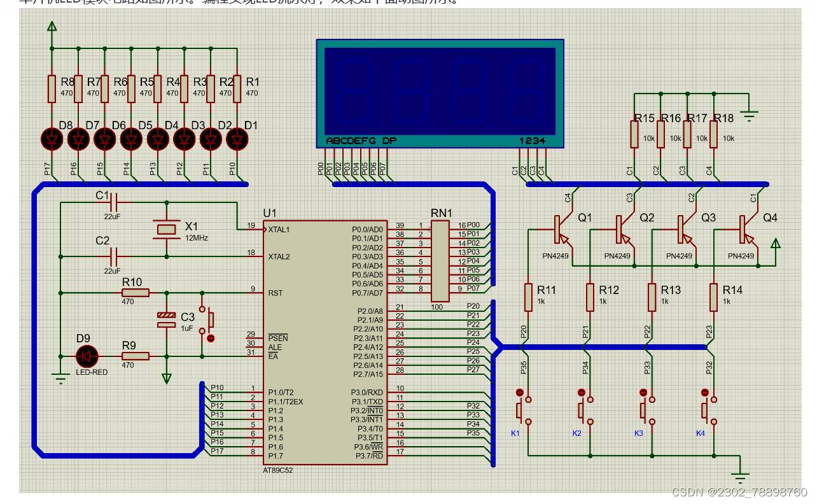
Task: Click the X1 12MHz crystal
Action: point(167,230)
